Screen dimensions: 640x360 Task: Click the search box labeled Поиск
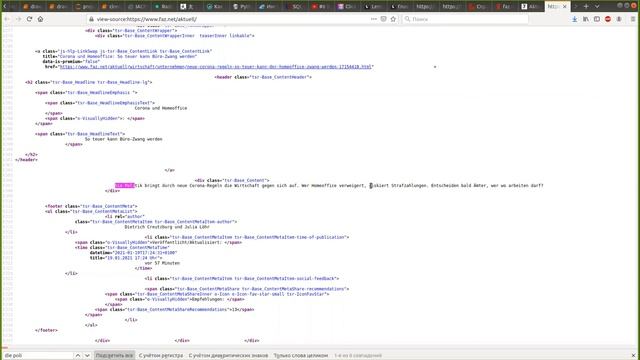pos(465,19)
